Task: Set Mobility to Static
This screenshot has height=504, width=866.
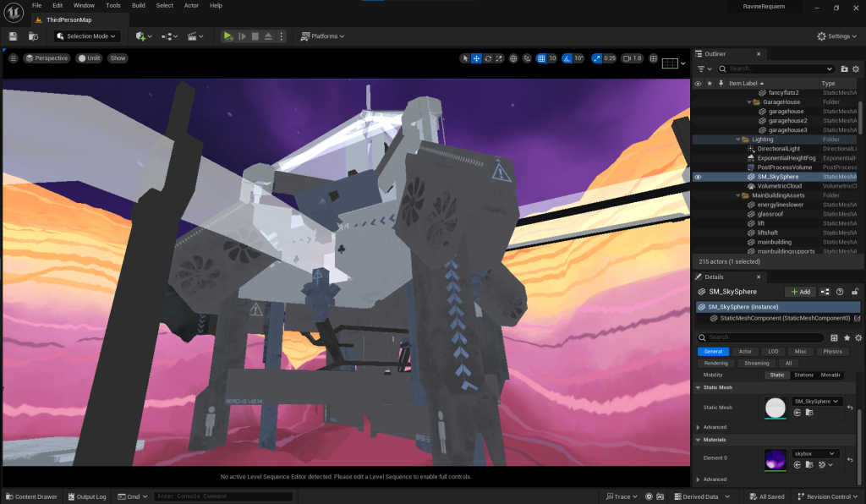Action: (x=777, y=375)
